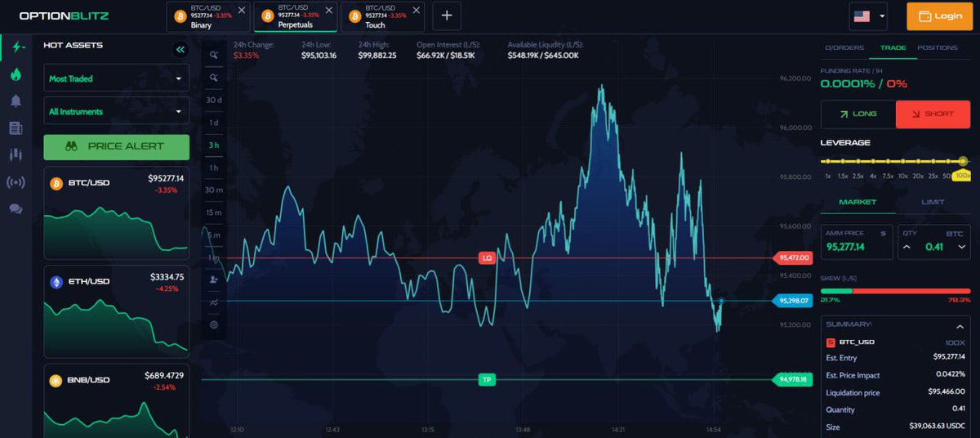This screenshot has height=438, width=980.
Task: Set chart timeframe to 15 m
Action: (214, 212)
